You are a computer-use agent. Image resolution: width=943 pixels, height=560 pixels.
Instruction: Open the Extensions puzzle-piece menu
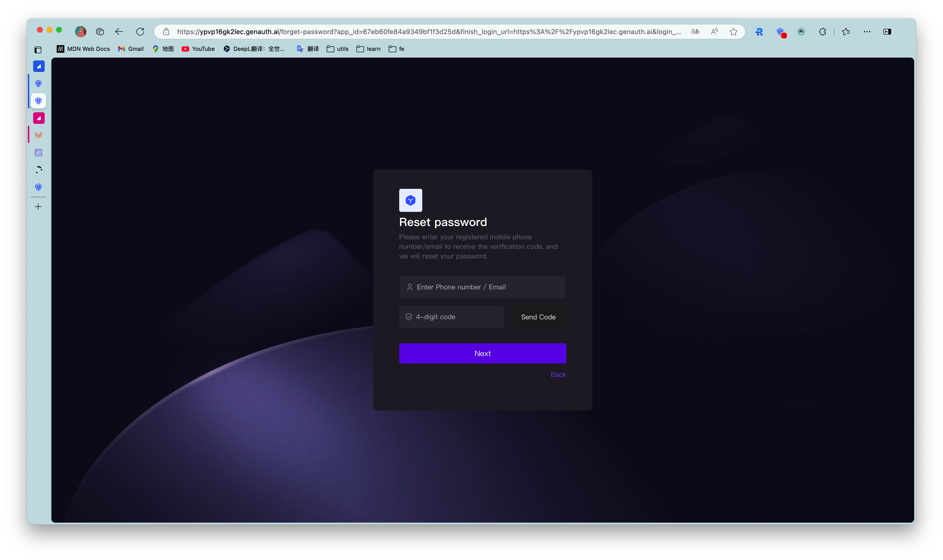[822, 32]
